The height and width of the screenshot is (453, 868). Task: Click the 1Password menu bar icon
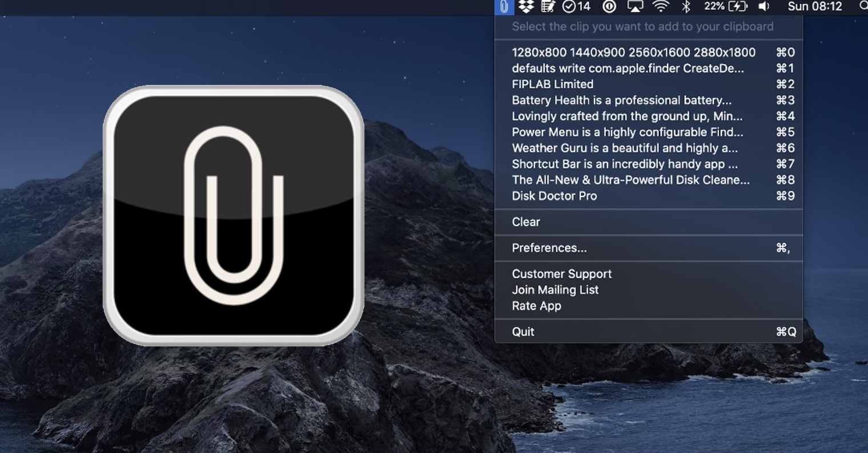tap(609, 7)
